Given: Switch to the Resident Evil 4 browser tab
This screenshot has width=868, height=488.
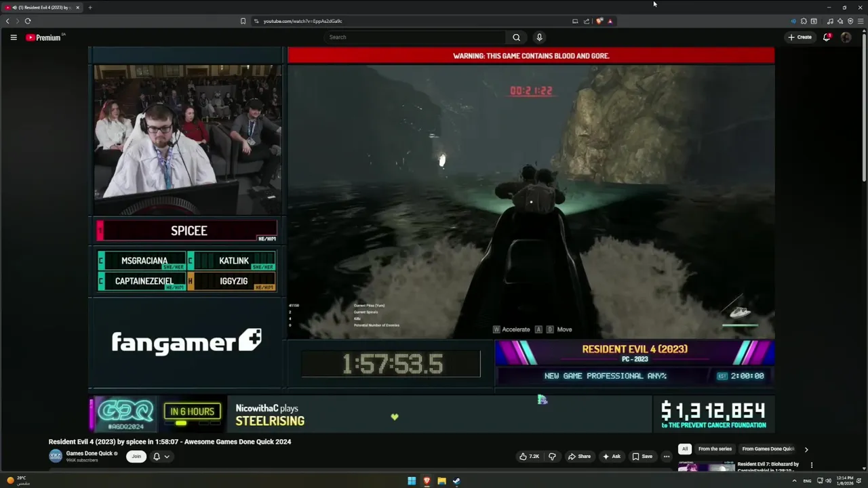Looking at the screenshot, I should 42,7.
